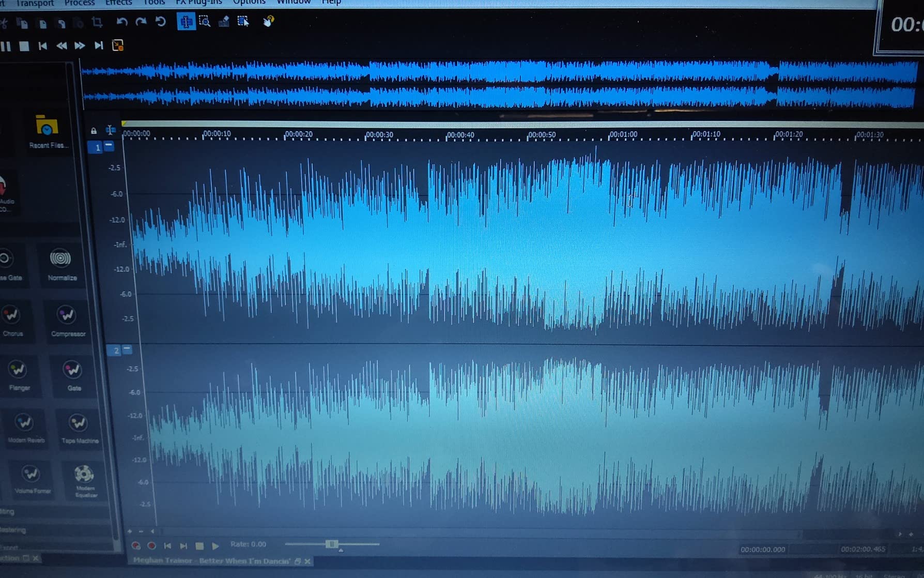This screenshot has width=924, height=578.
Task: Expand the Mastering section in the sidebar
Action: [13, 530]
